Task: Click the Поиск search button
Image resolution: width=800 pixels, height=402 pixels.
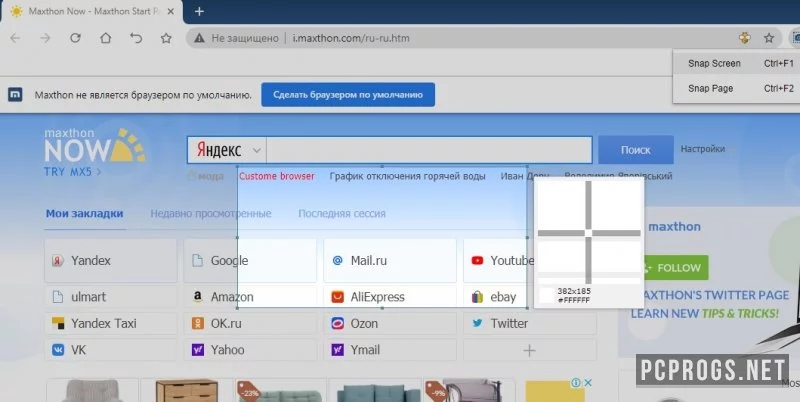Action: (636, 150)
